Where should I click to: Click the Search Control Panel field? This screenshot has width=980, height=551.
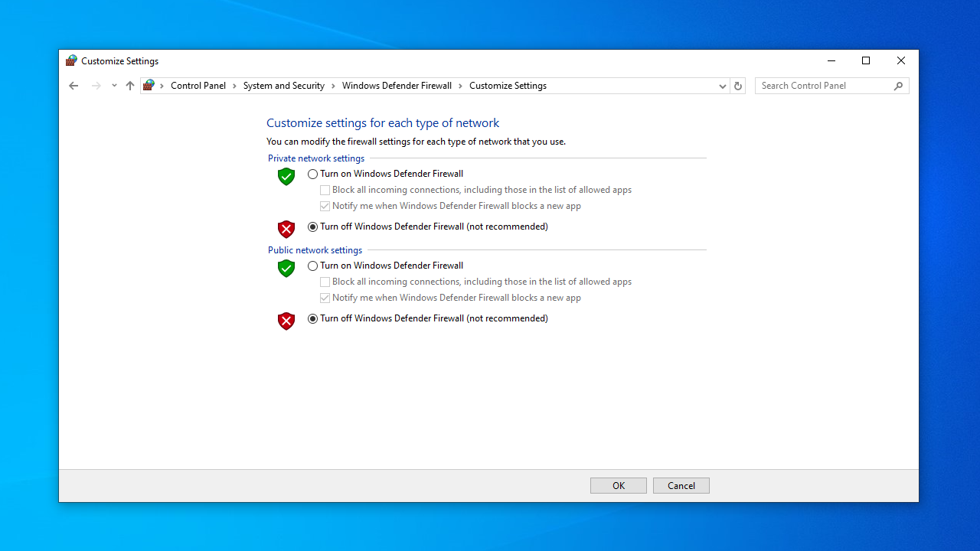[x=825, y=86]
